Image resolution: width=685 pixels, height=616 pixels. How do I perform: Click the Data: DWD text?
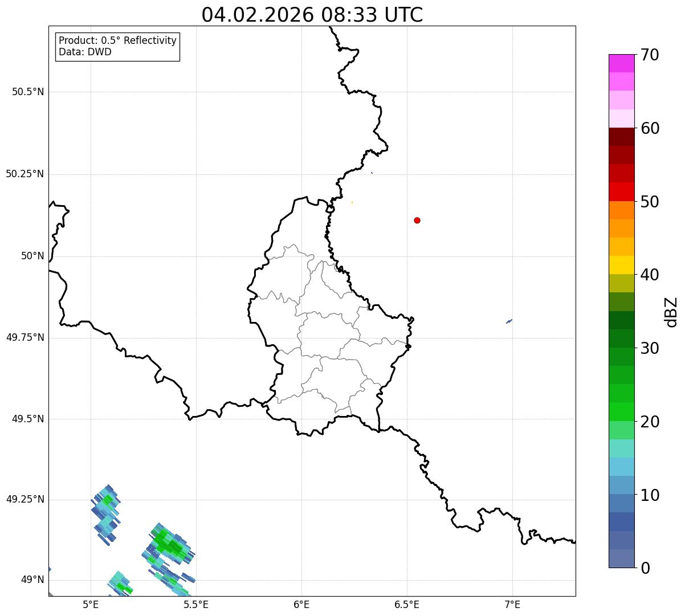85,52
